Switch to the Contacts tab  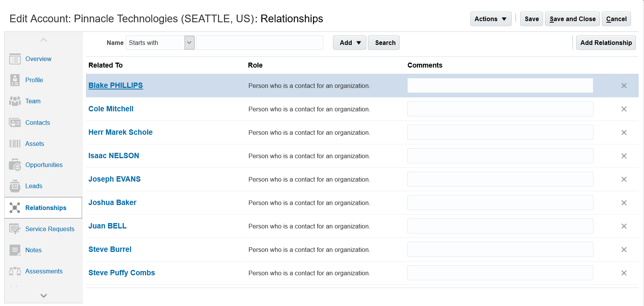tap(38, 122)
